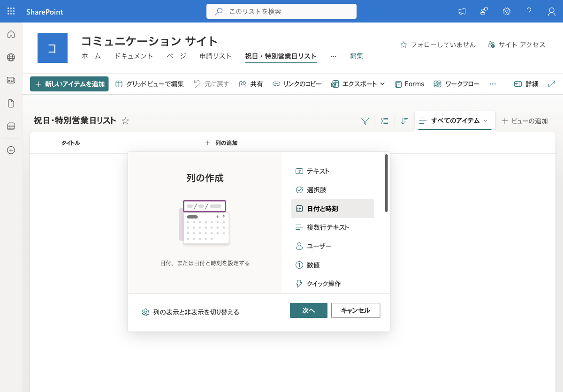Select テキスト column type
The height and width of the screenshot is (392, 563).
pyautogui.click(x=333, y=171)
